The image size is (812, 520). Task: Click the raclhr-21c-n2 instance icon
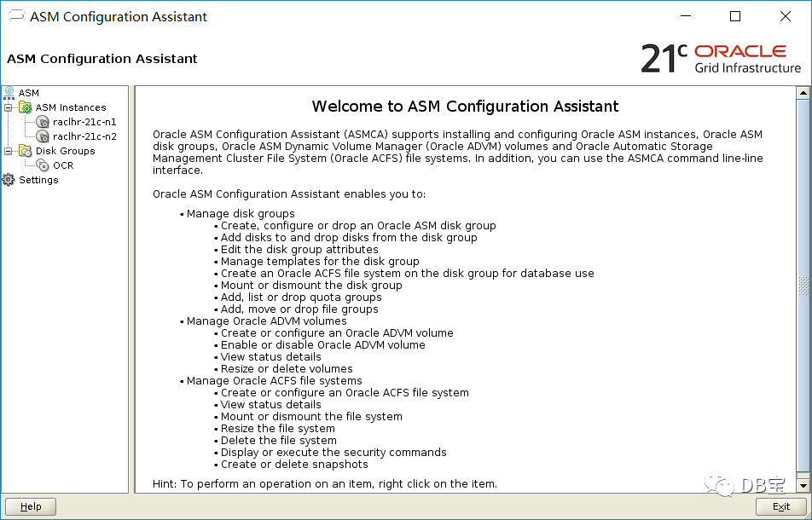point(43,136)
